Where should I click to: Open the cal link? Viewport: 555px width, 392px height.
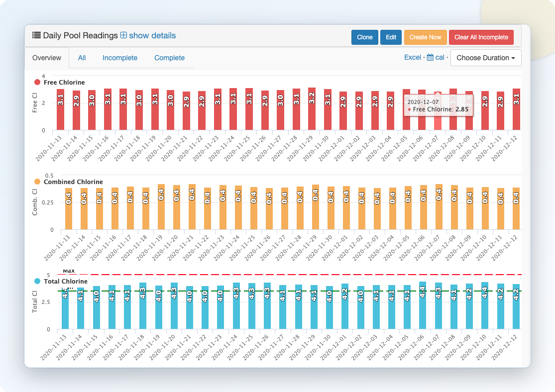pyautogui.click(x=440, y=57)
